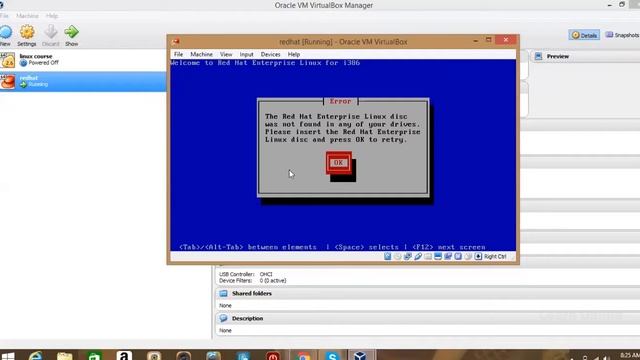Click the virtualization V indicator in status bar
Image resolution: width=640 pixels, height=360 pixels.
coord(458,256)
